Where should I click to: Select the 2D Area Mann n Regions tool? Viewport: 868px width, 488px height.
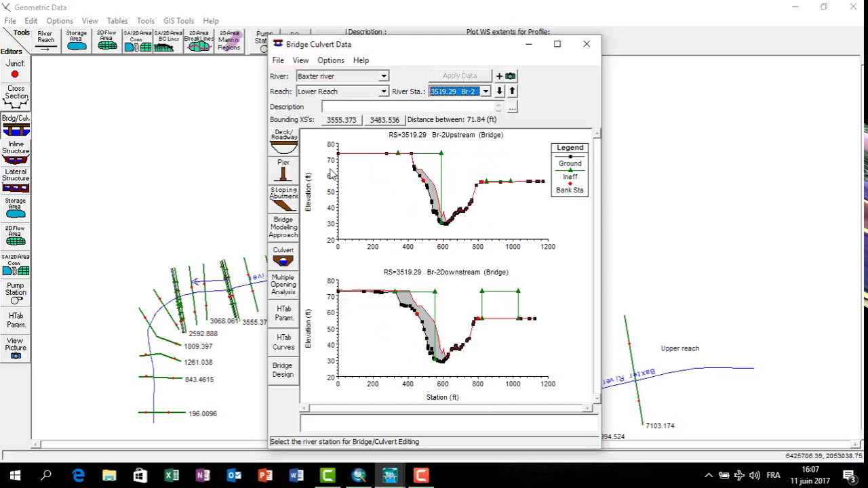coord(229,41)
